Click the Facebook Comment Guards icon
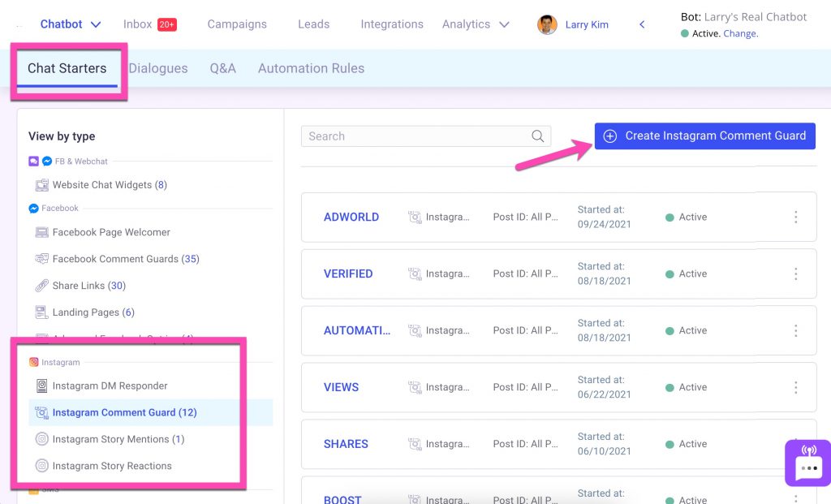The height and width of the screenshot is (504, 831). 42,259
